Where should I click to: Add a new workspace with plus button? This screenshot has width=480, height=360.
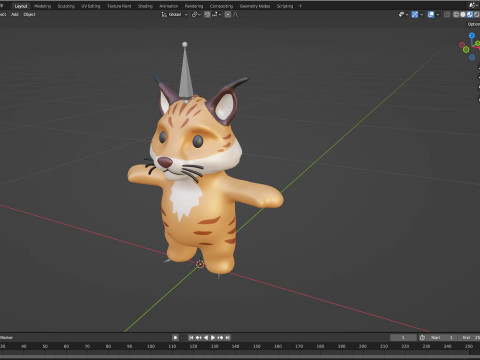(300, 6)
